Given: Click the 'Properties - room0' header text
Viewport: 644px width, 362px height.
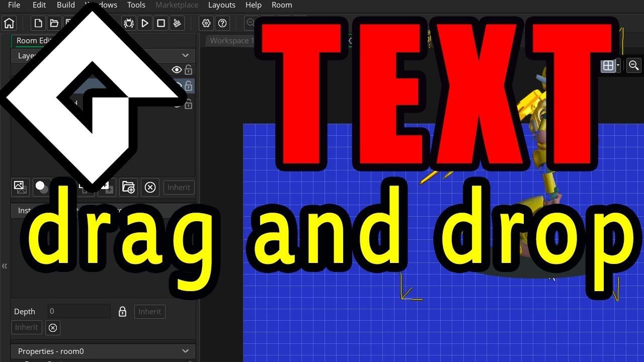Looking at the screenshot, I should tap(51, 351).
